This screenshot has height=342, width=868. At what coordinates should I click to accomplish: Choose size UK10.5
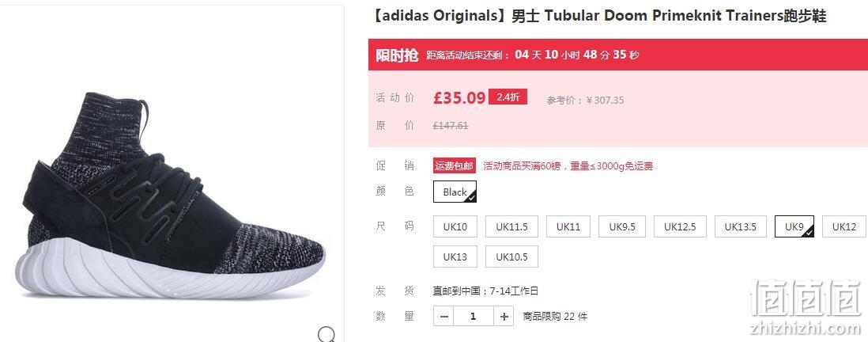click(511, 256)
